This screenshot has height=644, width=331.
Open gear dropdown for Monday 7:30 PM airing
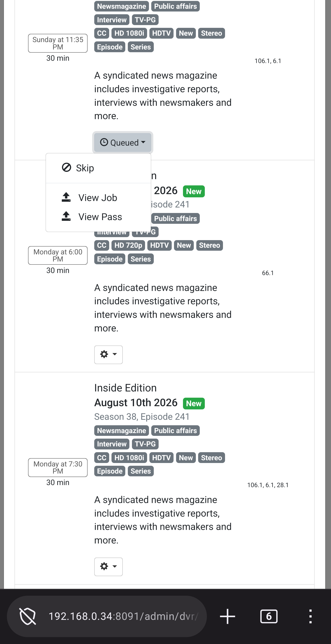(x=108, y=566)
